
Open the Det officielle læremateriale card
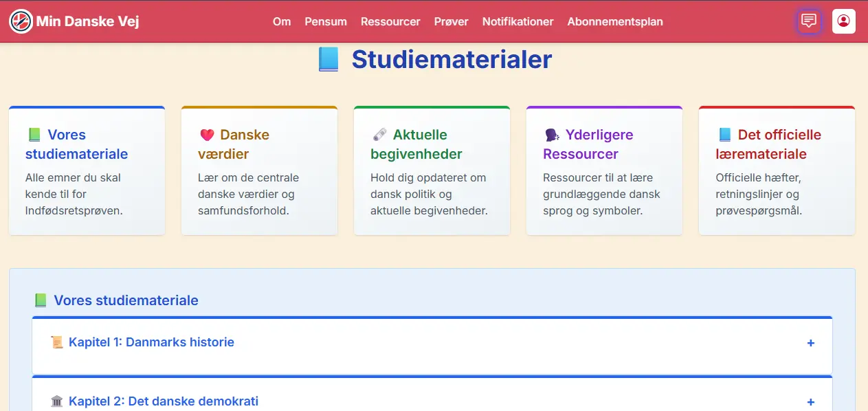(777, 172)
